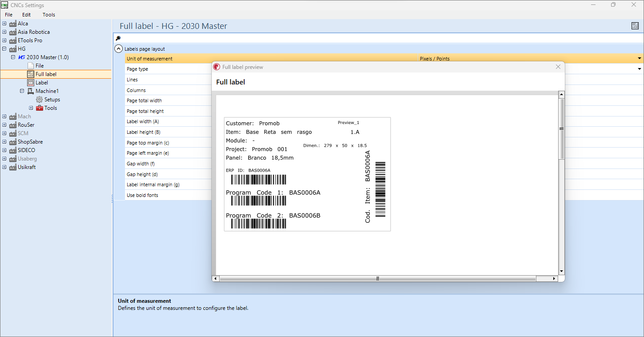Open the Tools menu in menu bar
This screenshot has height=337, width=644.
tap(49, 15)
